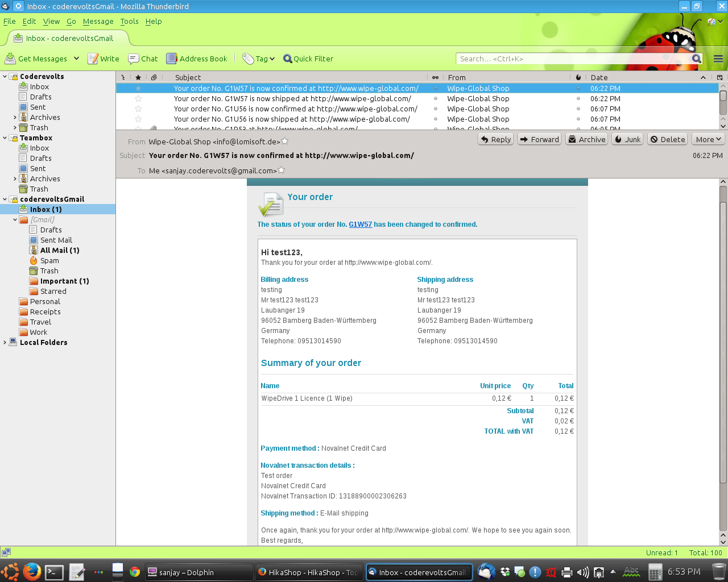Open the File menu

tap(10, 22)
